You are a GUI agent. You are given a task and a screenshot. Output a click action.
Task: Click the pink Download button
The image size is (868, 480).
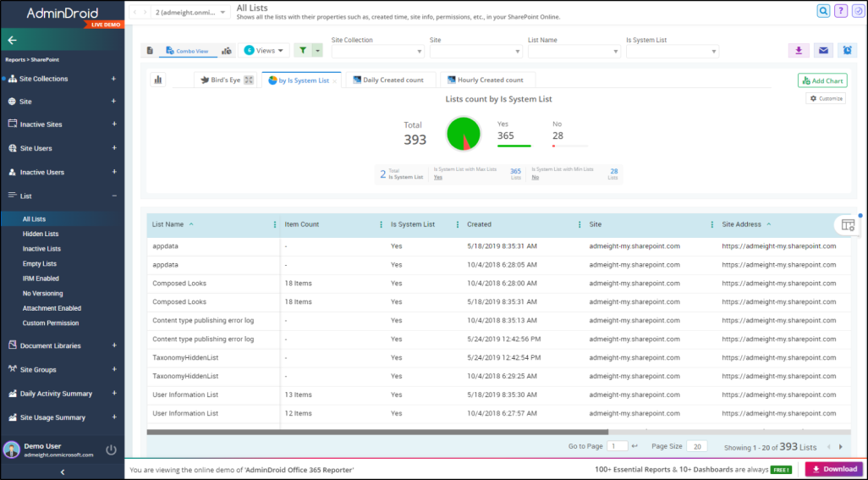coord(834,469)
